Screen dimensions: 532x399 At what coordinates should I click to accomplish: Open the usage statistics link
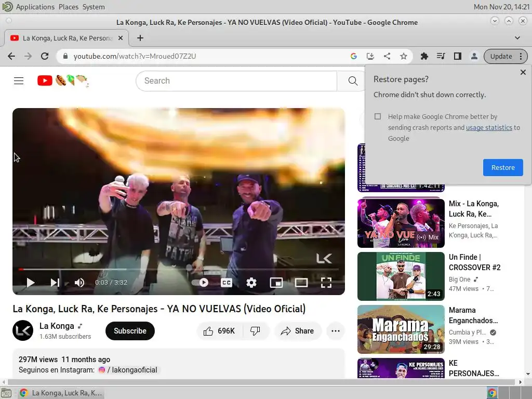click(489, 128)
